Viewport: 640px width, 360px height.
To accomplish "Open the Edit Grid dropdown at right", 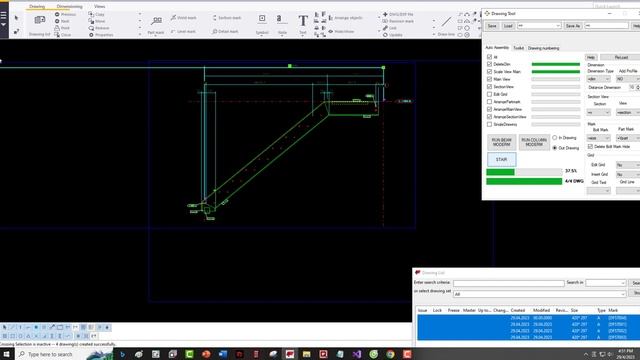I will [628, 165].
